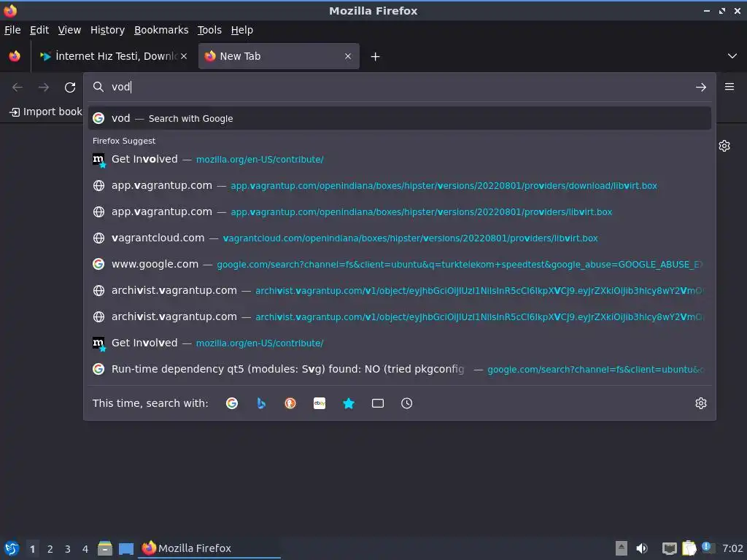747x560 pixels.
Task: Click the go arrow in address bar
Action: coord(701,87)
